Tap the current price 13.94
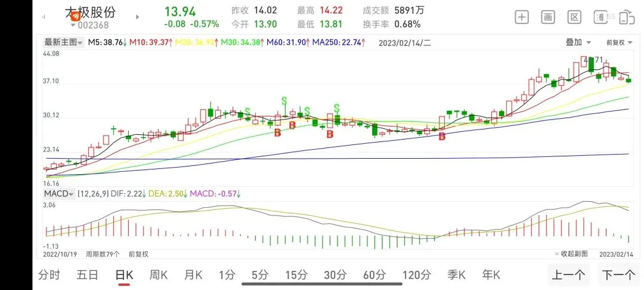Viewport: 644px width, 290px height. pos(180,11)
